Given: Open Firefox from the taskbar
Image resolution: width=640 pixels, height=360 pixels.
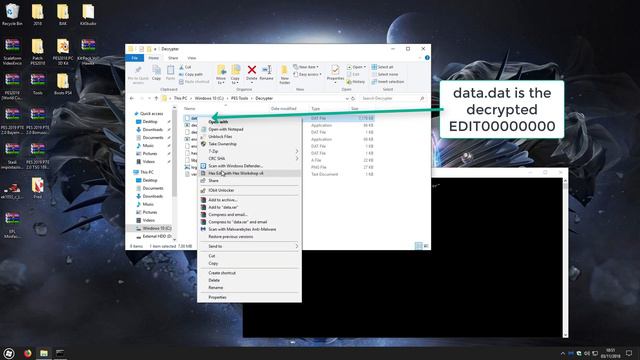Looking at the screenshot, I should [27, 353].
